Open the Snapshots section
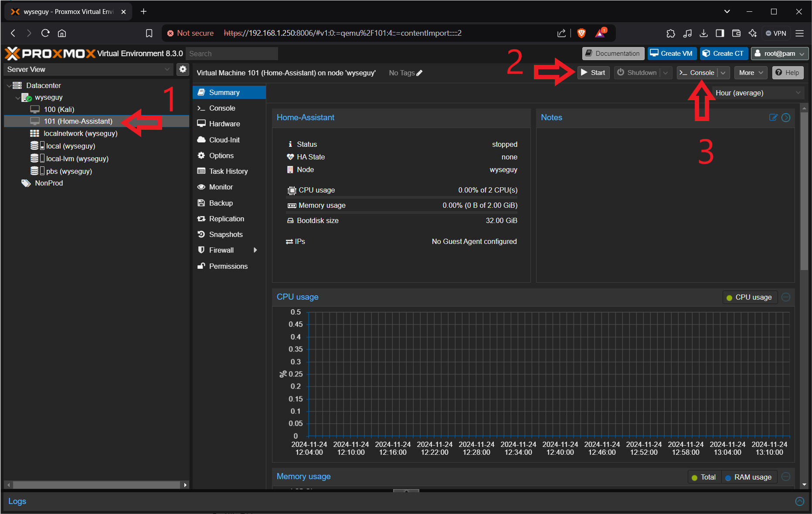Viewport: 812px width, 514px height. pos(229,234)
